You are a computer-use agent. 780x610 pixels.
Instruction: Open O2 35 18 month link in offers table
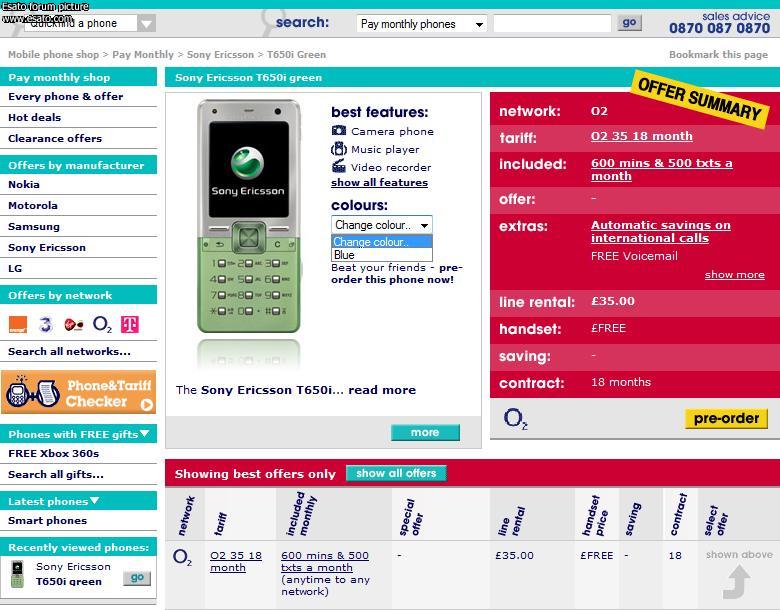[236, 561]
